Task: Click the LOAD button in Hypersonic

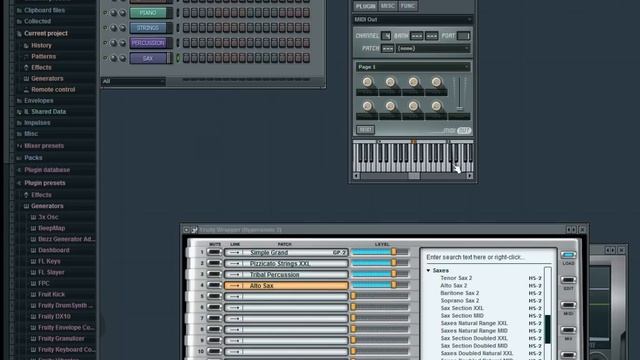Action: point(568,255)
